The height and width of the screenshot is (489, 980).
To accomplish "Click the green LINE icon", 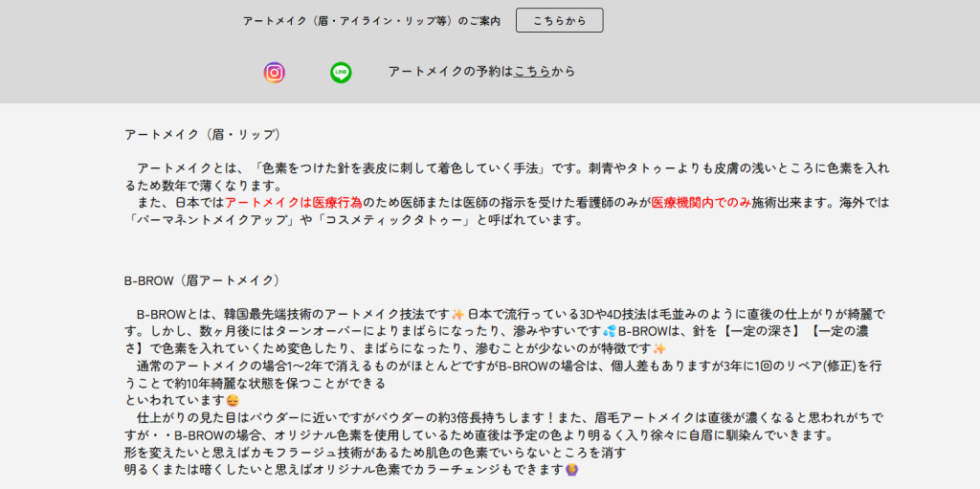I will click(x=341, y=73).
